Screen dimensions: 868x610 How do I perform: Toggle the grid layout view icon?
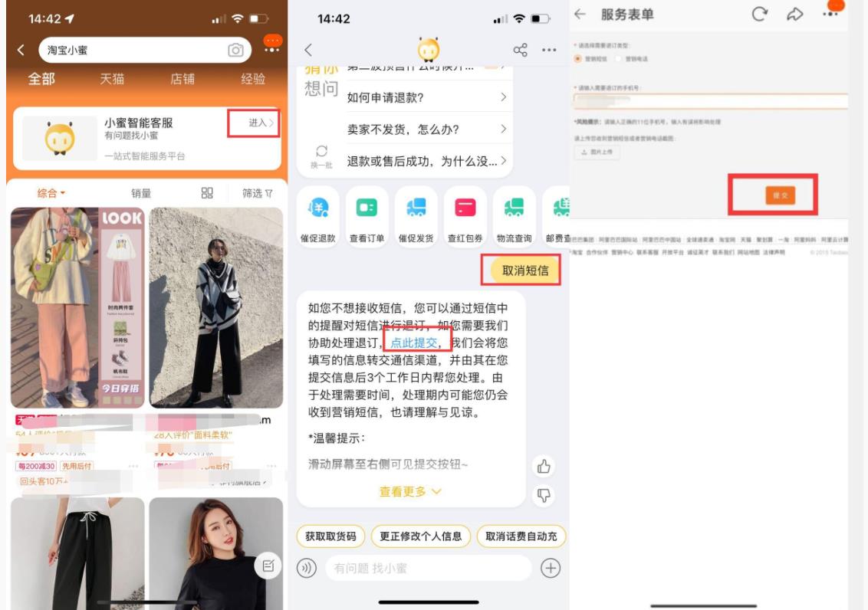[207, 193]
